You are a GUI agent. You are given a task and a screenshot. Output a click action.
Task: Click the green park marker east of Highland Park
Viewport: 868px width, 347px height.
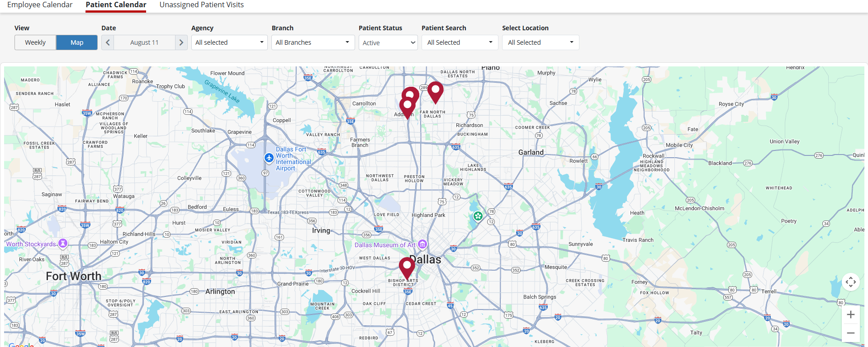[478, 216]
